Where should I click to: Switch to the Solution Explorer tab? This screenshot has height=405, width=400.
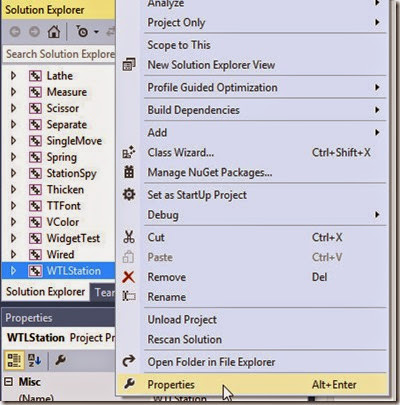pos(45,292)
